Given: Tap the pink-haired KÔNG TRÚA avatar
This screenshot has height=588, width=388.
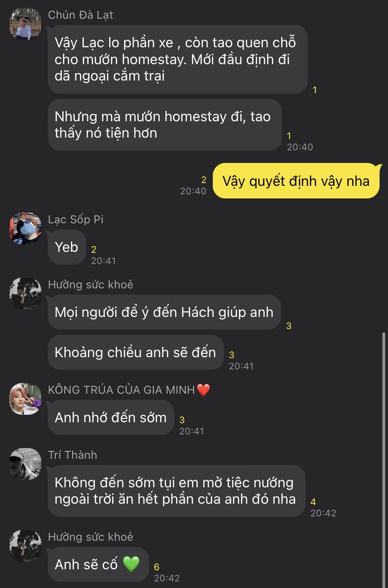Looking at the screenshot, I should (x=25, y=399).
